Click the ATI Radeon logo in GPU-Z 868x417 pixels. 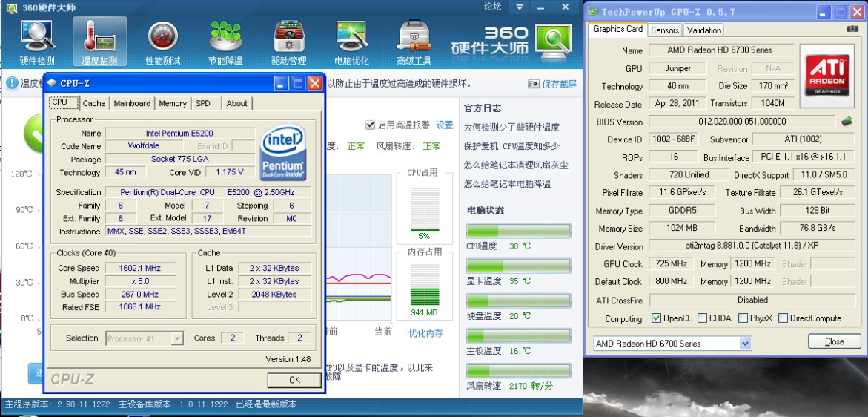tap(827, 76)
